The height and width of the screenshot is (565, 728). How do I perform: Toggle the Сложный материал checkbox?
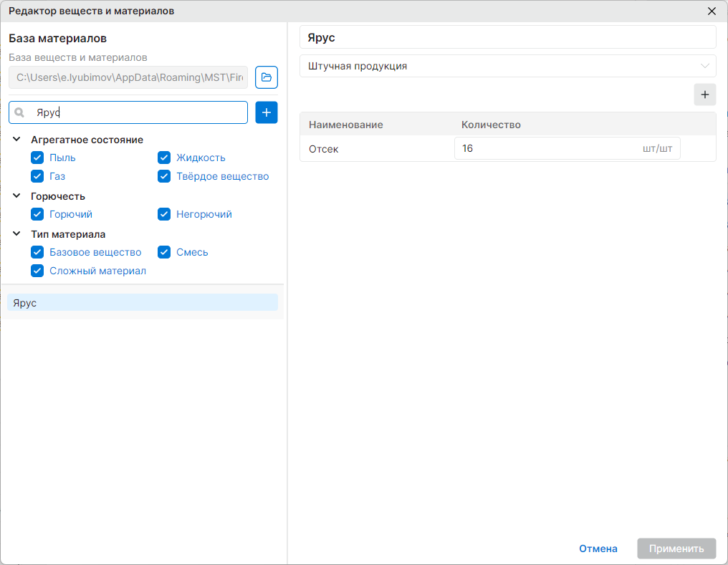[37, 271]
